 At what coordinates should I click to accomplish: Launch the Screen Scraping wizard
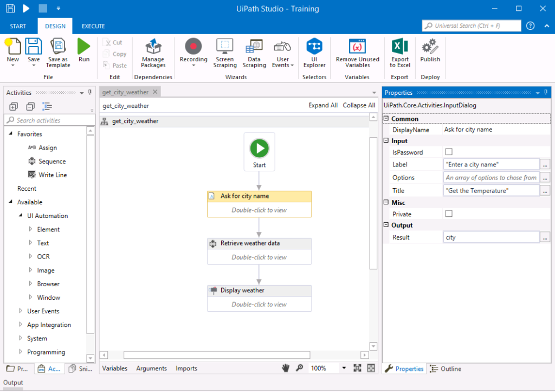pyautogui.click(x=225, y=52)
